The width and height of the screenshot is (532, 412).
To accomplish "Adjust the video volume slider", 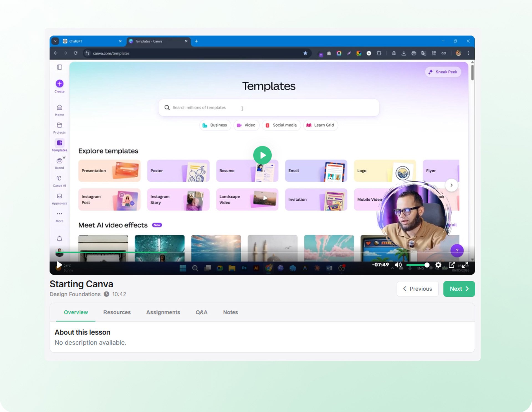I will click(418, 265).
